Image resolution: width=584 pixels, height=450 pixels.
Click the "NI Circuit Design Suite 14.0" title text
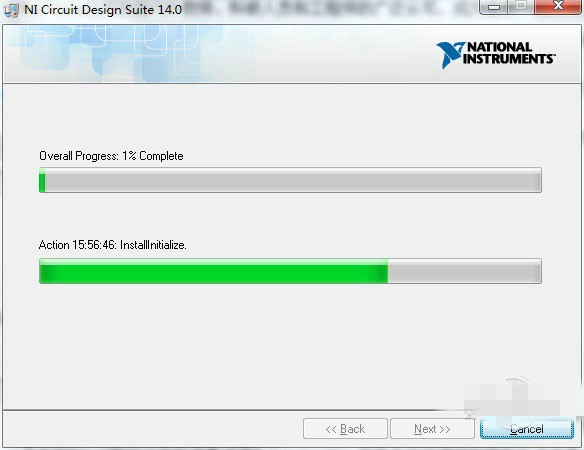[x=103, y=10]
